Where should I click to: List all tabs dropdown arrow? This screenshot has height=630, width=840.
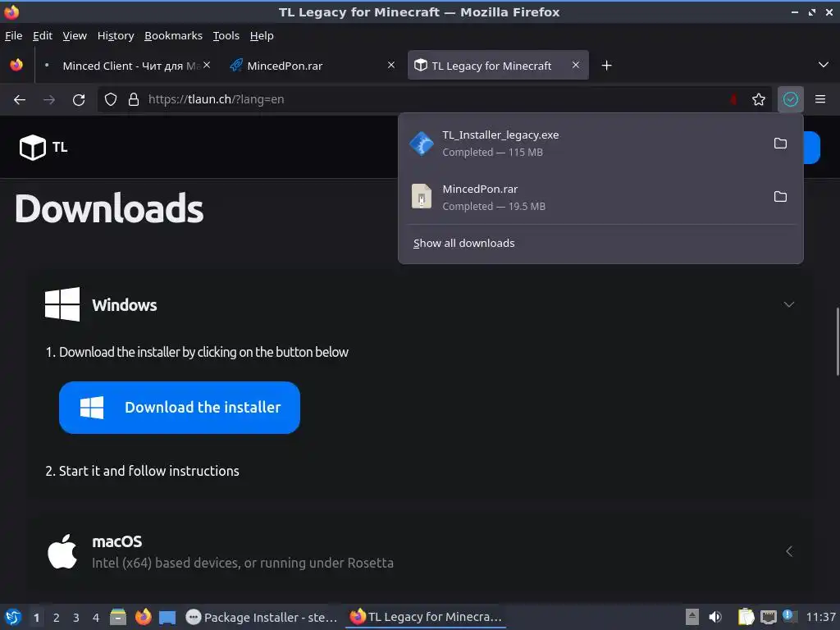click(824, 65)
